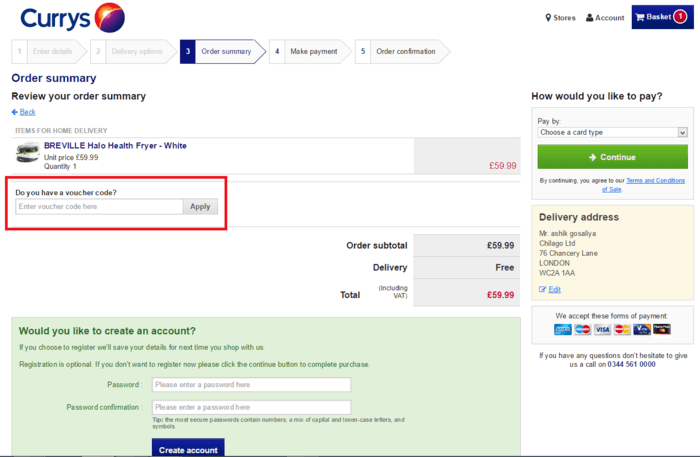This screenshot has height=457, width=700.
Task: Click the Password confirmation field
Action: click(x=251, y=407)
